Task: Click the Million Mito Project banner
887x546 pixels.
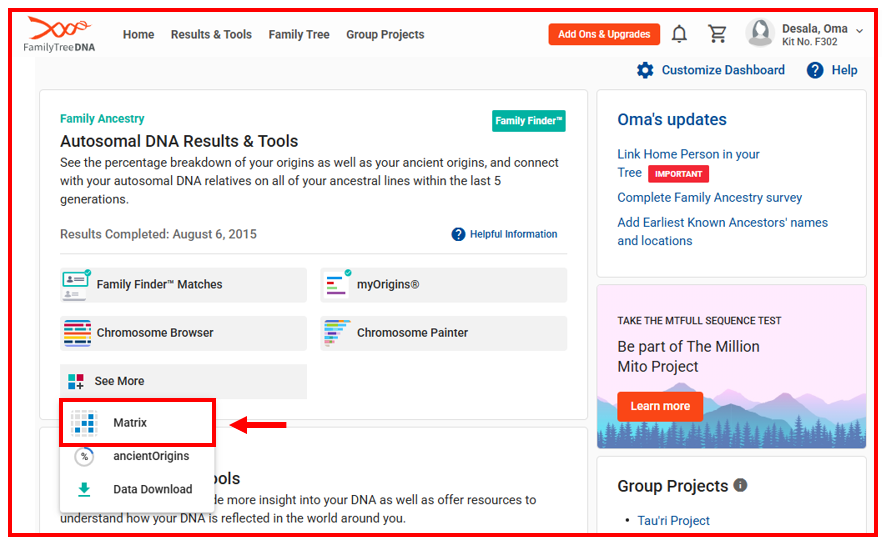Action: 731,367
